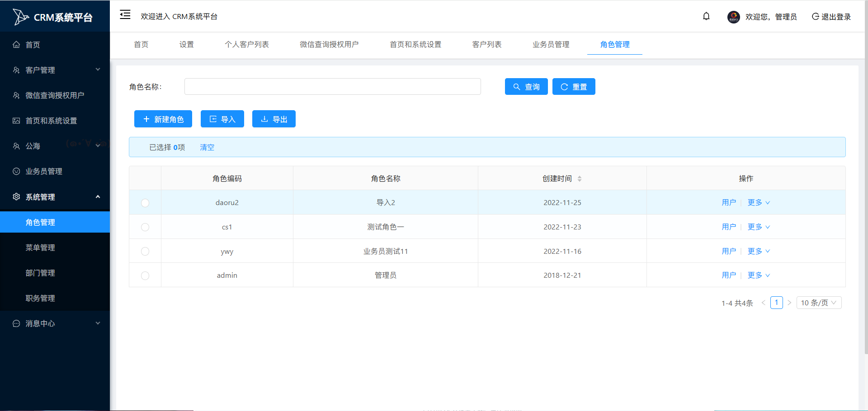Image resolution: width=868 pixels, height=411 pixels.
Task: Expand the 消息中心 submenu chevron
Action: coord(98,323)
